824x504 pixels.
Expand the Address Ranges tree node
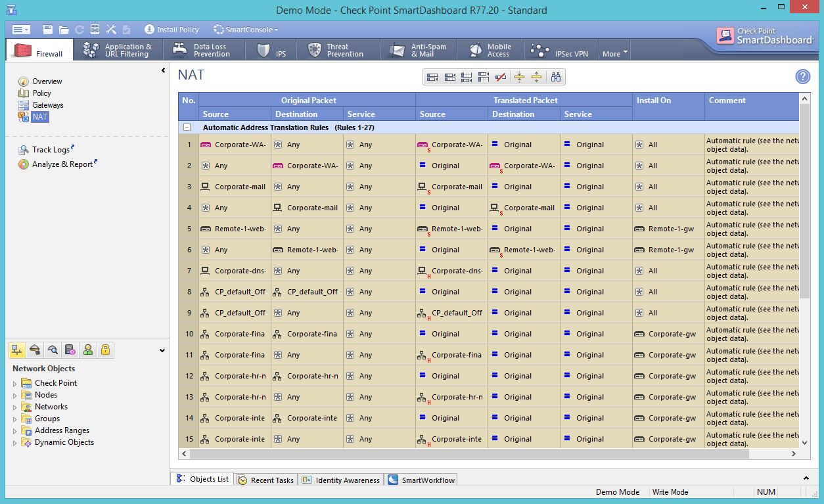[15, 431]
